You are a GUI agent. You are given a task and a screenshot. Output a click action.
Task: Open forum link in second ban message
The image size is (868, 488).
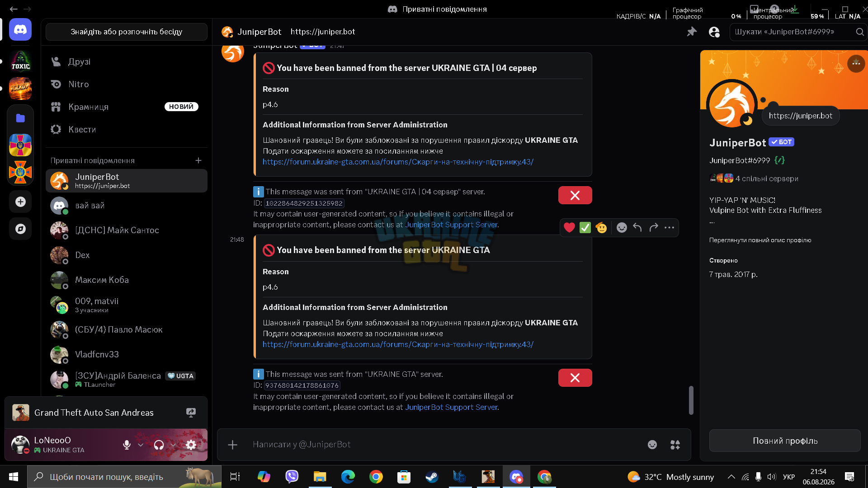coord(398,344)
